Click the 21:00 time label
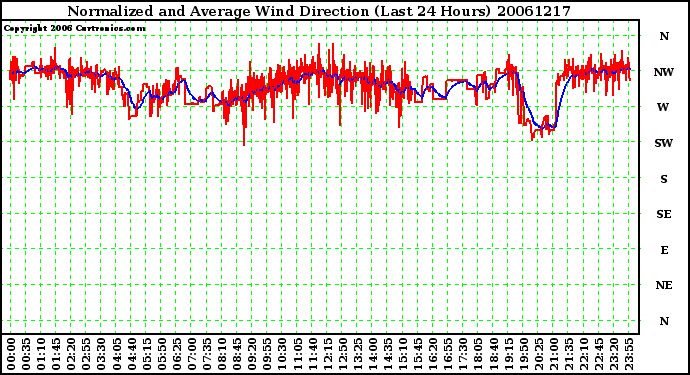This screenshot has width=690, height=375. click(553, 354)
